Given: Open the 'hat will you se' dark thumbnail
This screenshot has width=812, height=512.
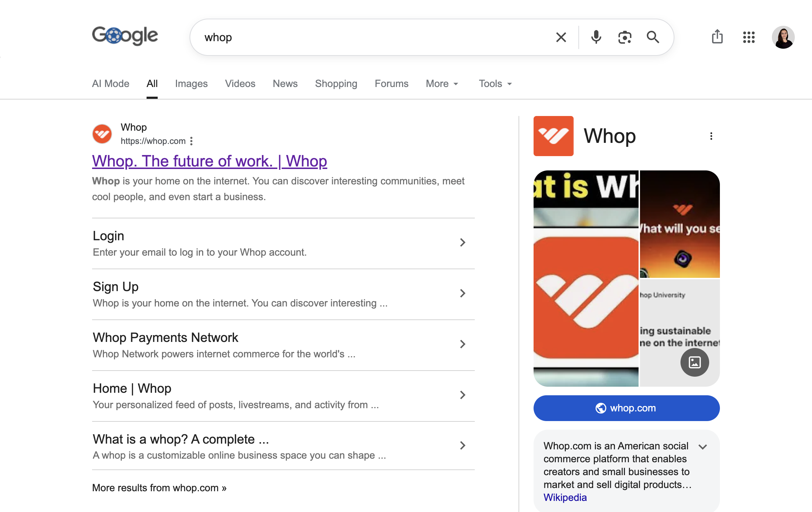Looking at the screenshot, I should click(680, 224).
